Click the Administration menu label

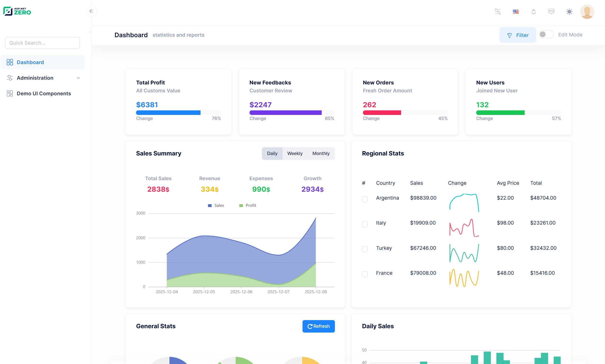[x=35, y=78]
